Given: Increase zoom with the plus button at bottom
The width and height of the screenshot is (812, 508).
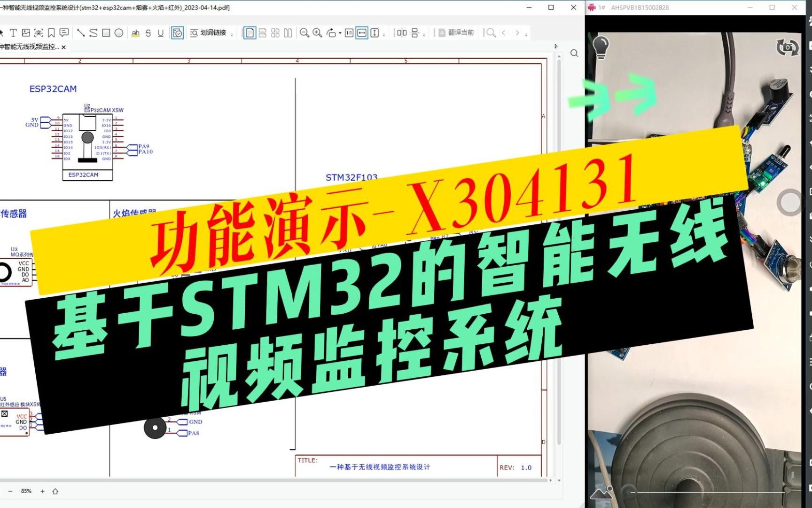Looking at the screenshot, I should [42, 492].
